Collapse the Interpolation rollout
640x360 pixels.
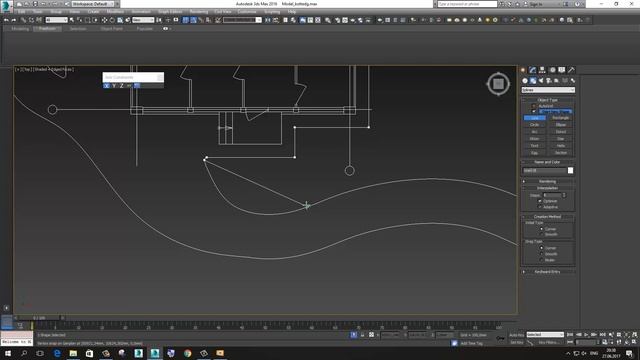click(548, 188)
